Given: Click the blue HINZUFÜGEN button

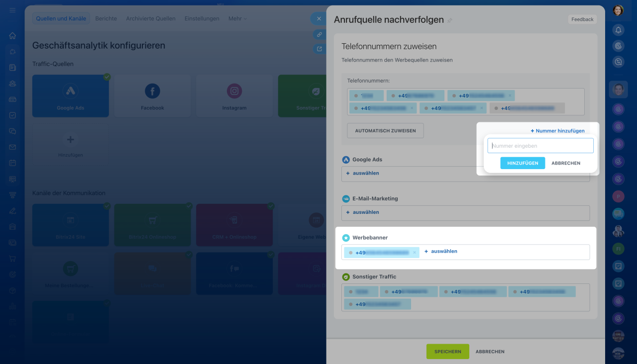Looking at the screenshot, I should click(x=523, y=163).
